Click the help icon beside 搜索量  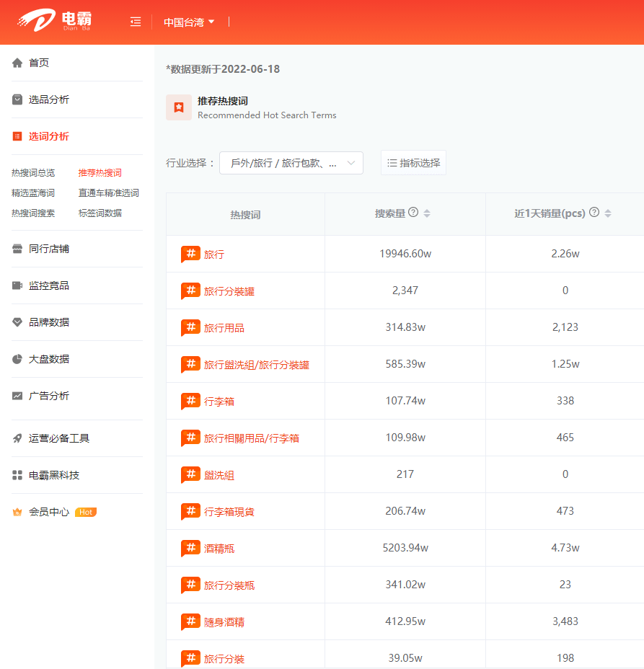click(413, 213)
